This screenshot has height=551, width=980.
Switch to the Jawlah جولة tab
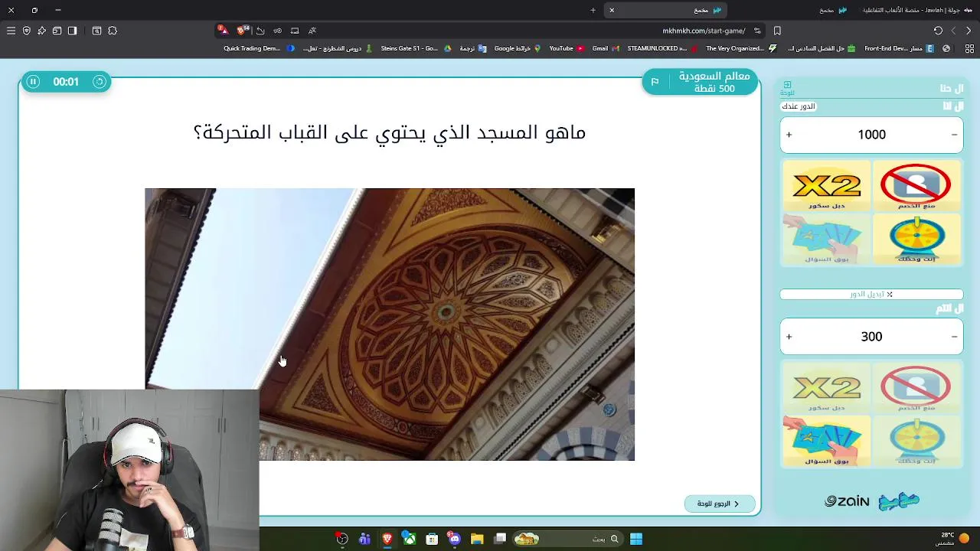(916, 10)
